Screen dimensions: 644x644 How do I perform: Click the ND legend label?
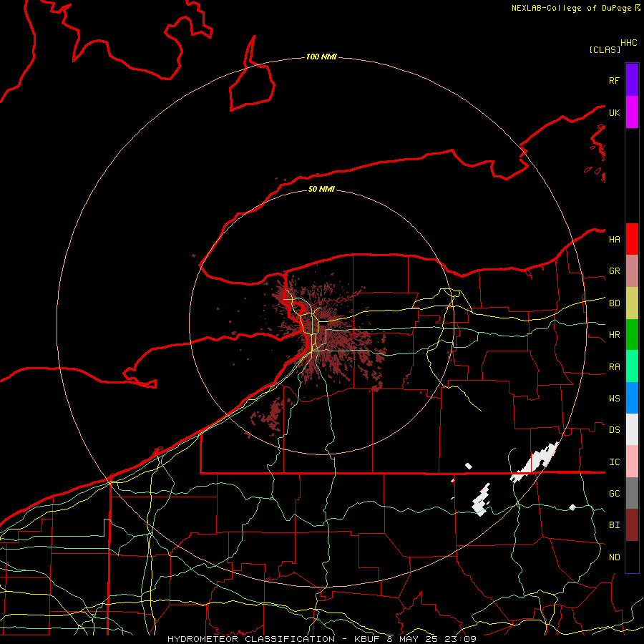(614, 557)
